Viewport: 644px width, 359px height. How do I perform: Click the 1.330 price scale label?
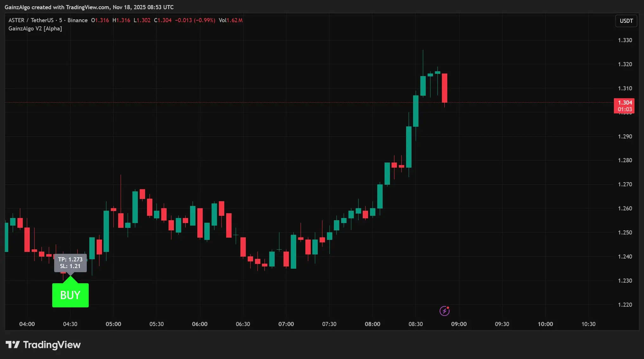[625, 40]
